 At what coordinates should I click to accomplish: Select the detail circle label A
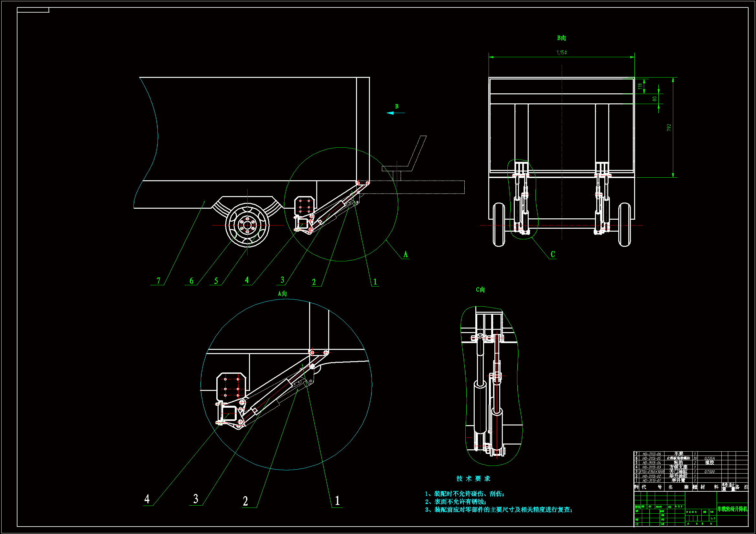(405, 254)
